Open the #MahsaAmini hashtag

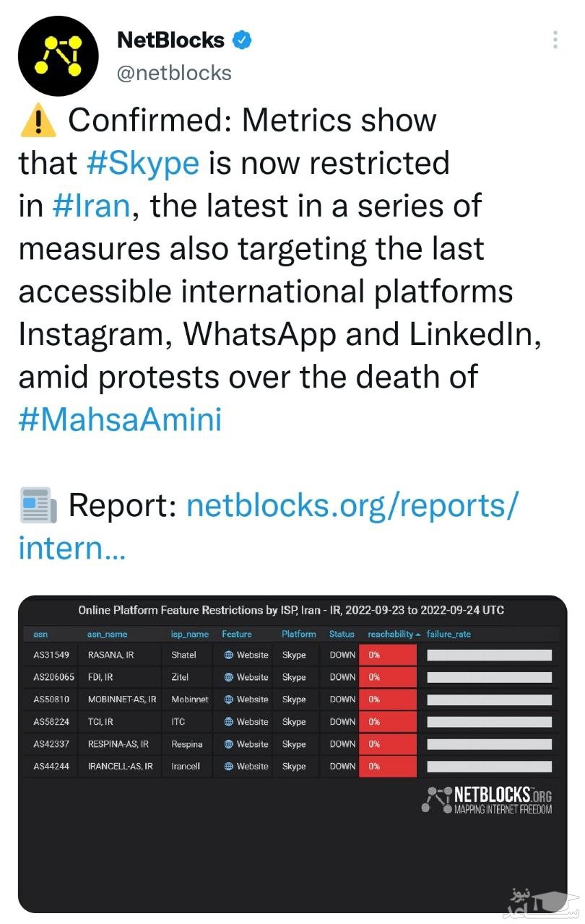[x=120, y=419]
